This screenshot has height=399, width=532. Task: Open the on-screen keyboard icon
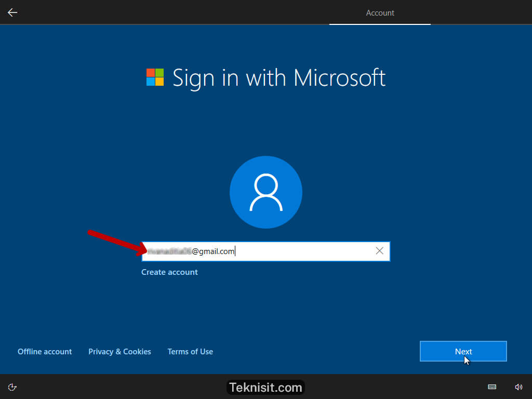pyautogui.click(x=492, y=387)
